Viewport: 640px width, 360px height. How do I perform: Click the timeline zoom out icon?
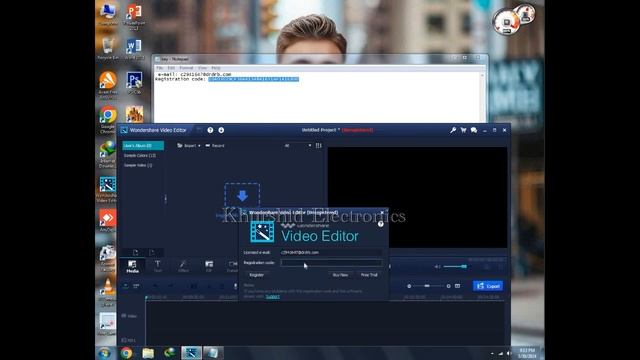[409, 286]
